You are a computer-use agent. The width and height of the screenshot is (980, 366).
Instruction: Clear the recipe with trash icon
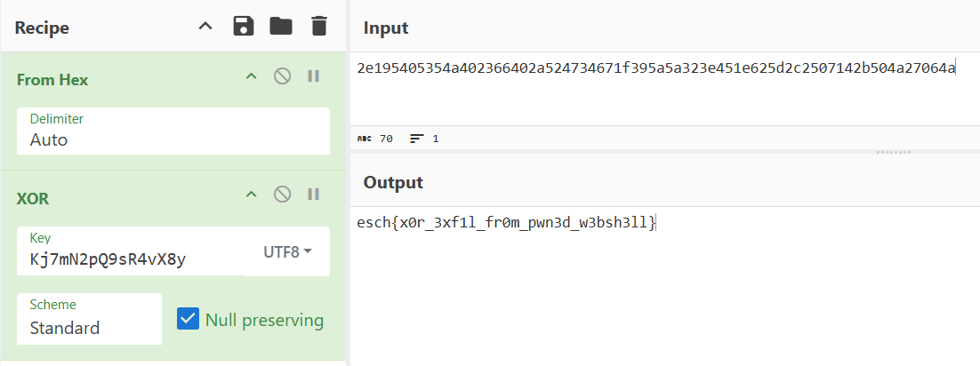click(318, 27)
